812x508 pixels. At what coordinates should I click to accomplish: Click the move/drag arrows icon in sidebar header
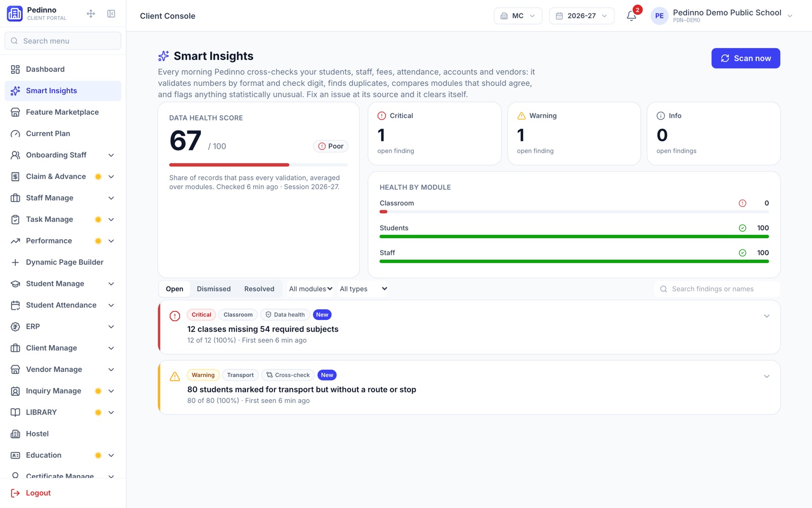point(91,14)
